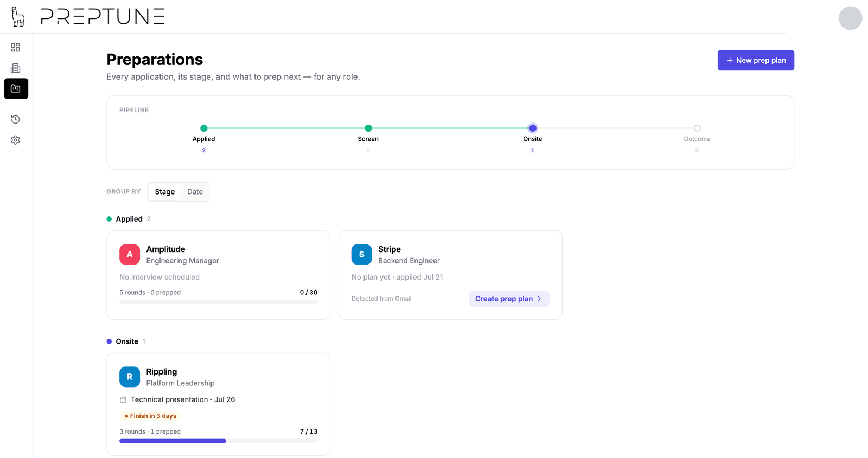
Task: Group preparations by Stage
Action: click(165, 192)
